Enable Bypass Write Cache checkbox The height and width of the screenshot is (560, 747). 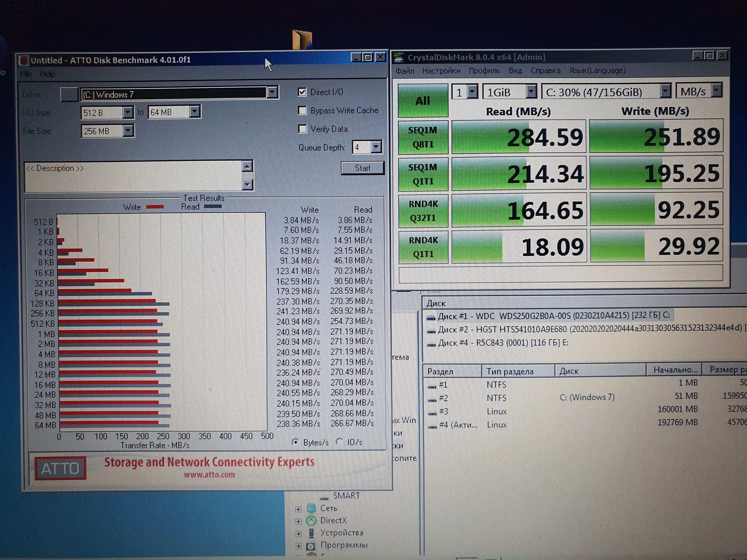[x=302, y=110]
